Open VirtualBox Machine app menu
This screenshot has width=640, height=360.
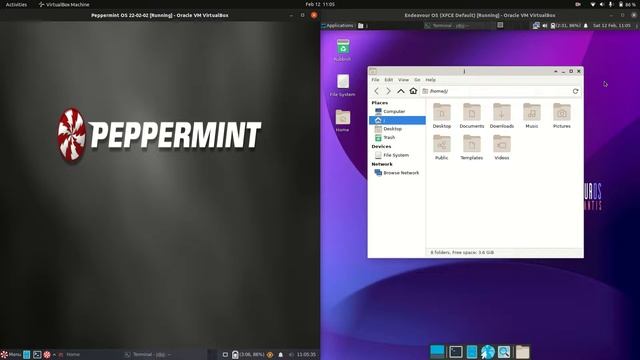(x=64, y=4)
